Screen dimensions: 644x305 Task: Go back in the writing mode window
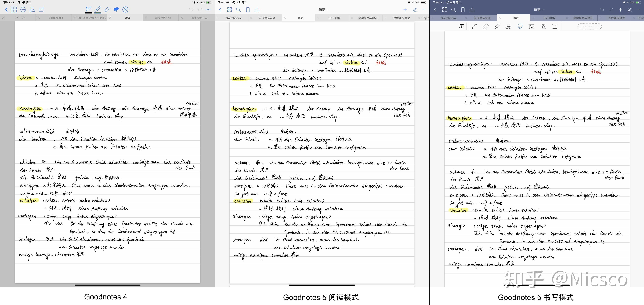click(x=435, y=10)
